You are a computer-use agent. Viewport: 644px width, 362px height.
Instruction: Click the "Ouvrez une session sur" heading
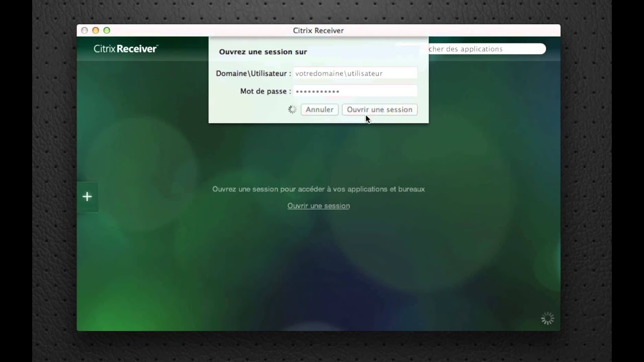tap(263, 52)
